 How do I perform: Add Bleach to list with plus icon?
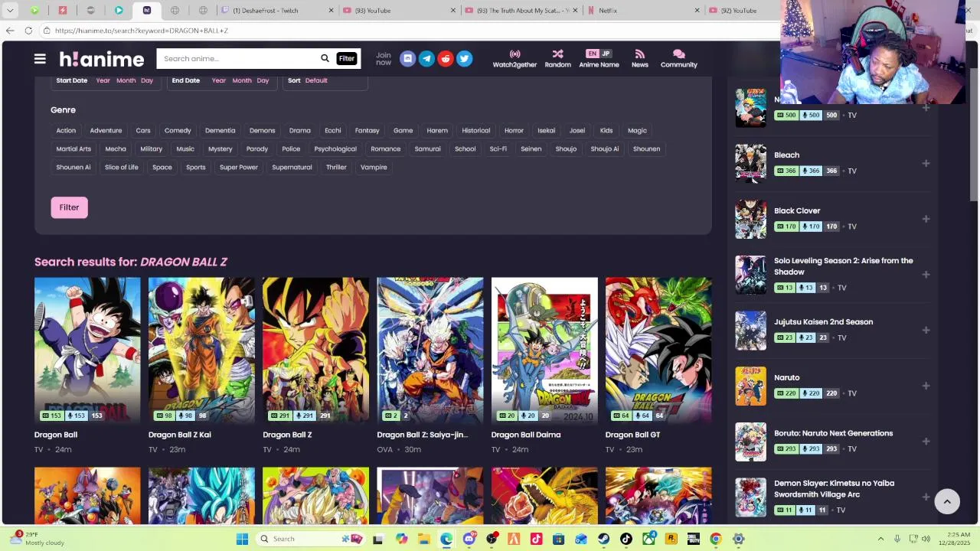click(926, 163)
